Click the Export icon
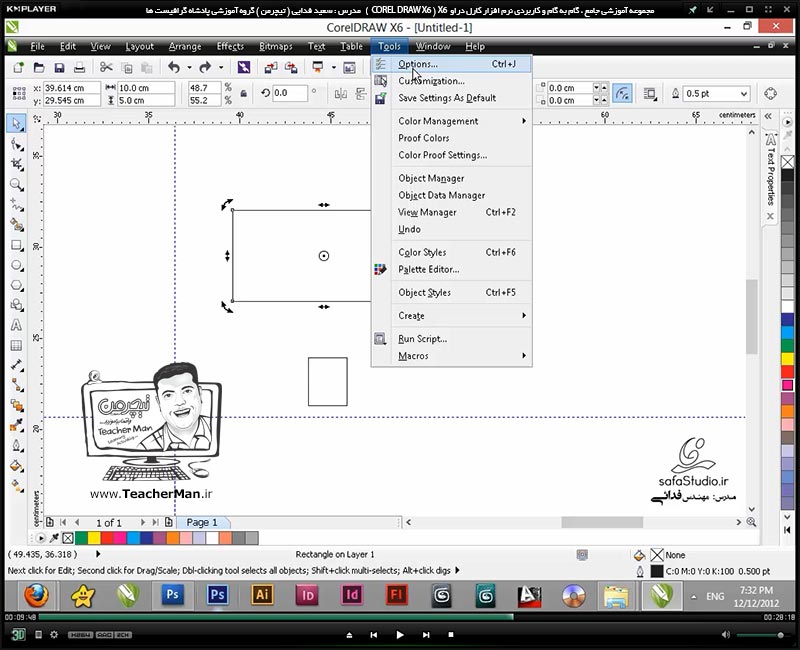The width and height of the screenshot is (800, 650). 291,67
